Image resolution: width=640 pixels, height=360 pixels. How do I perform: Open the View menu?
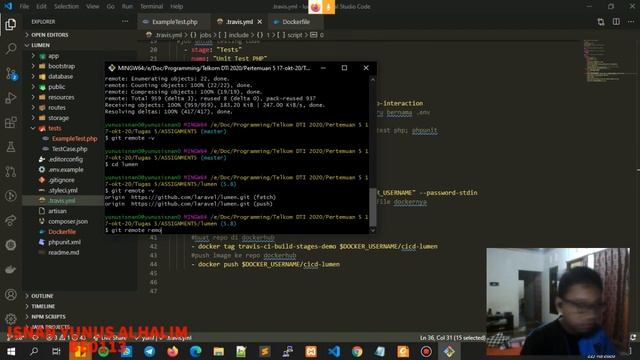point(93,7)
